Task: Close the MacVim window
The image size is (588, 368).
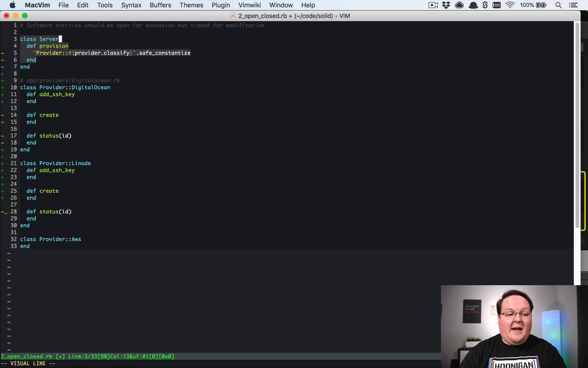Action: click(x=6, y=16)
